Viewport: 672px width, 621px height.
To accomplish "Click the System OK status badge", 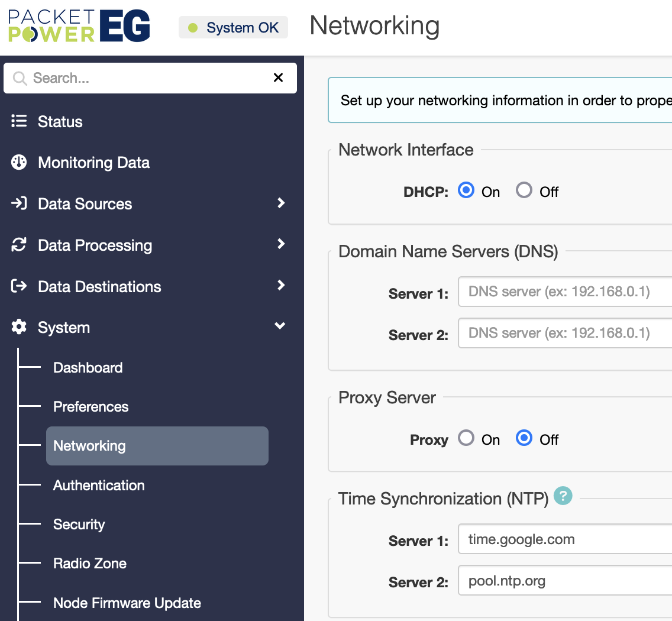I will [x=234, y=28].
